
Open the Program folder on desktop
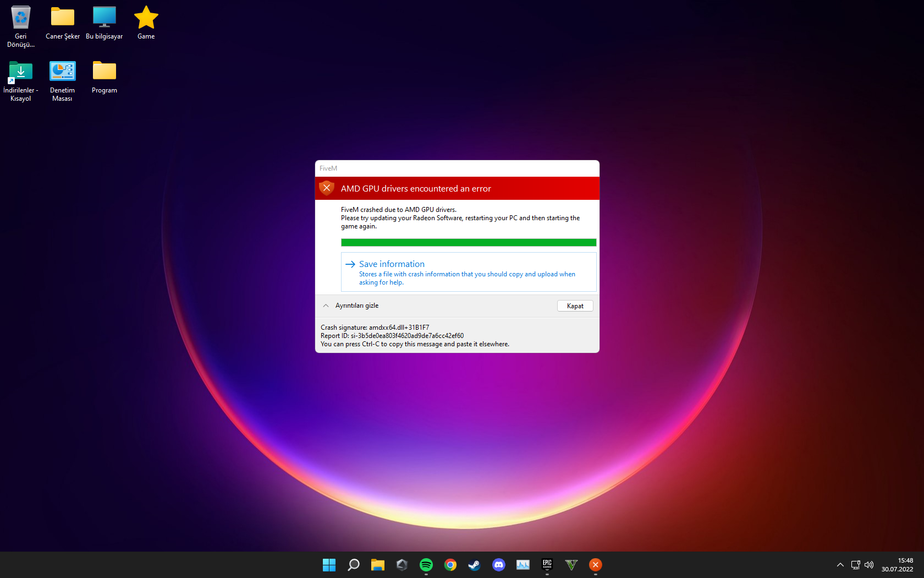pyautogui.click(x=105, y=77)
